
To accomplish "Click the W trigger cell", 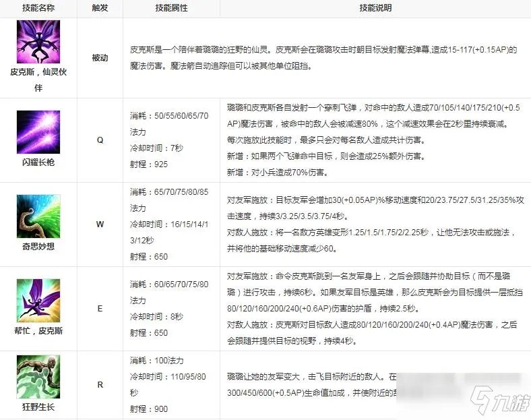I will (100, 224).
